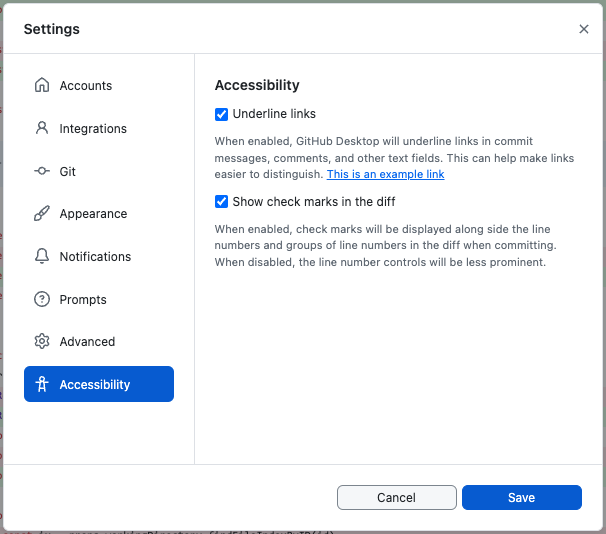Open the Accounts settings tab label

[86, 86]
